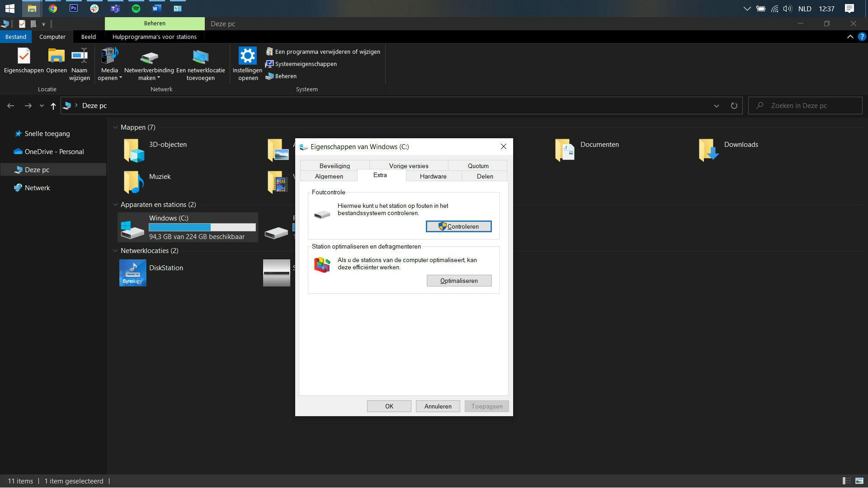Switch to the Beveiliging tab
Viewport: 868px width, 488px height.
(x=334, y=166)
